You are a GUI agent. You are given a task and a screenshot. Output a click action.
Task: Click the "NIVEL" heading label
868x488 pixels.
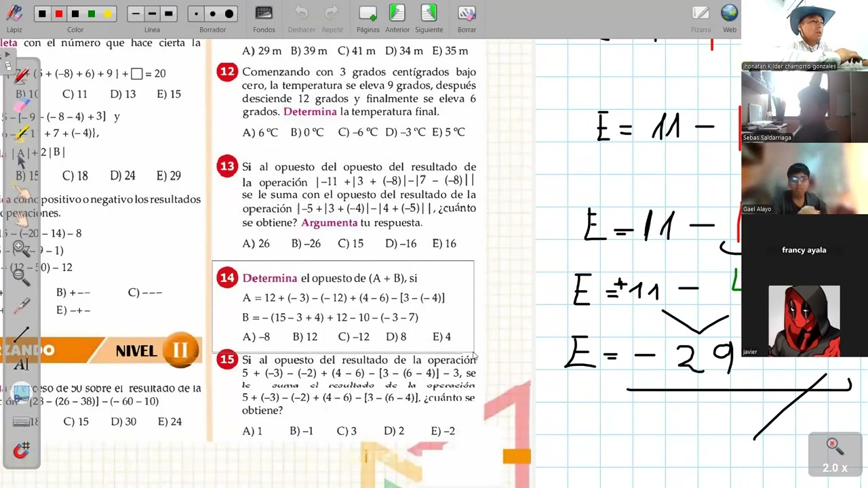(136, 351)
